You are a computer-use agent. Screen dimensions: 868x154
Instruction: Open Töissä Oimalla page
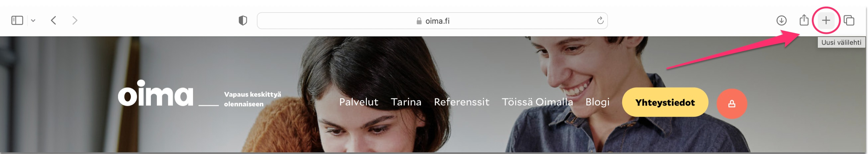[537, 102]
